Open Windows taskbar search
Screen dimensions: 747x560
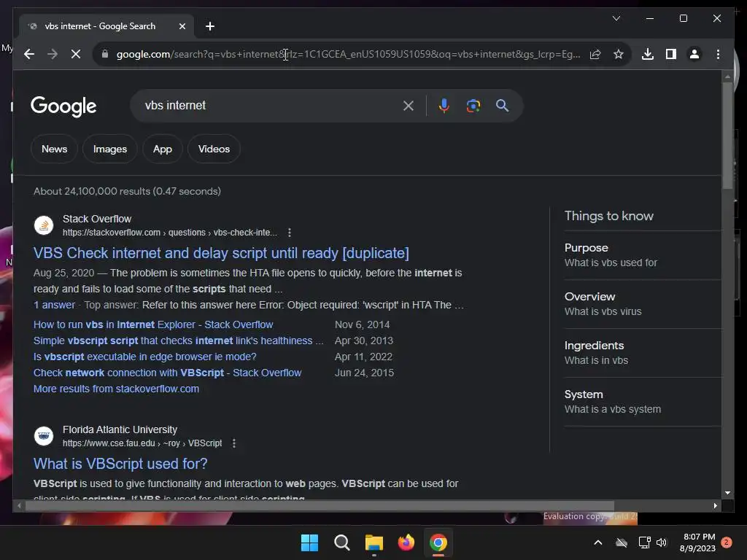pyautogui.click(x=341, y=542)
